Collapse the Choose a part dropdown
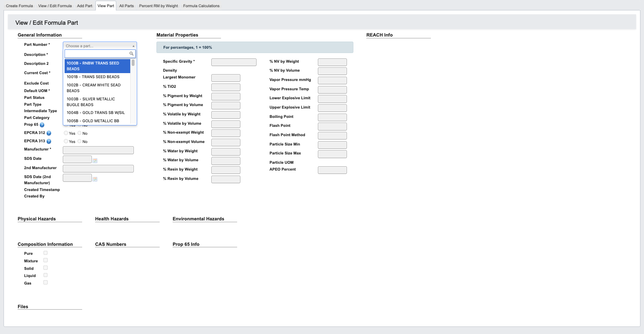The height and width of the screenshot is (334, 644). point(100,46)
